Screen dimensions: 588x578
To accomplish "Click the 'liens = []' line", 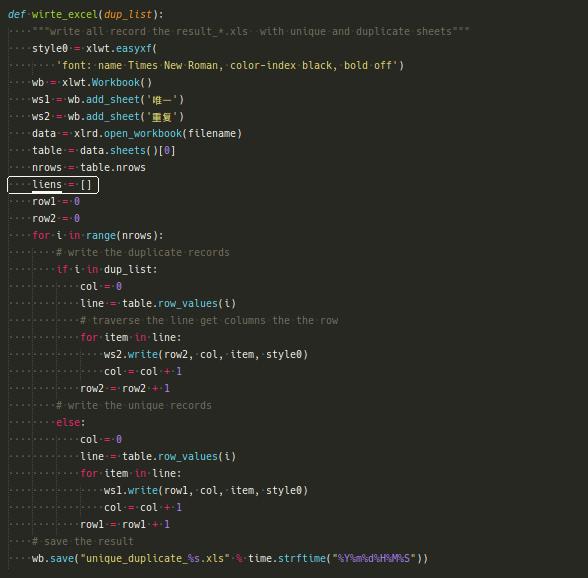I will tap(62, 185).
